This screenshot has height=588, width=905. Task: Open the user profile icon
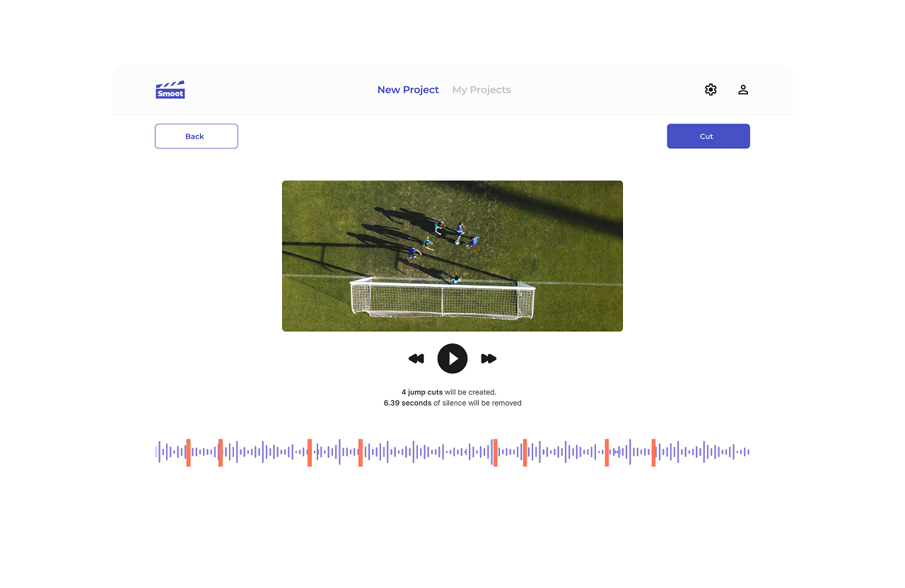coord(743,90)
